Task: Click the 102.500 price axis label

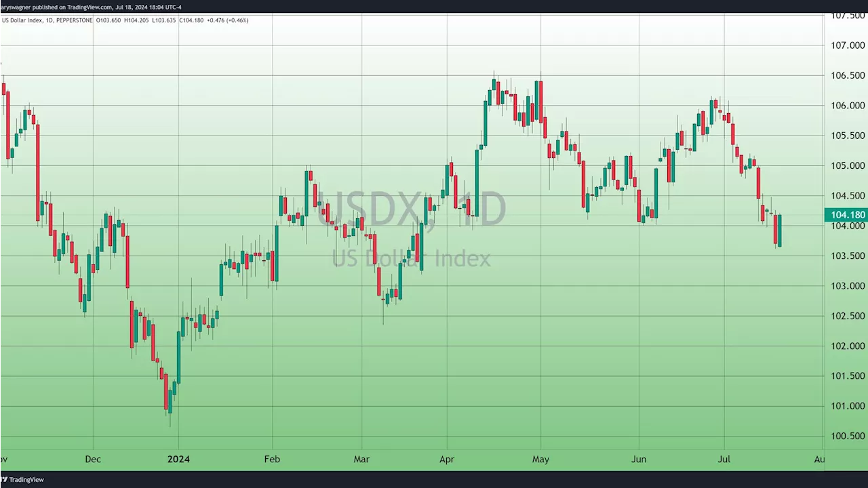Action: coord(848,316)
